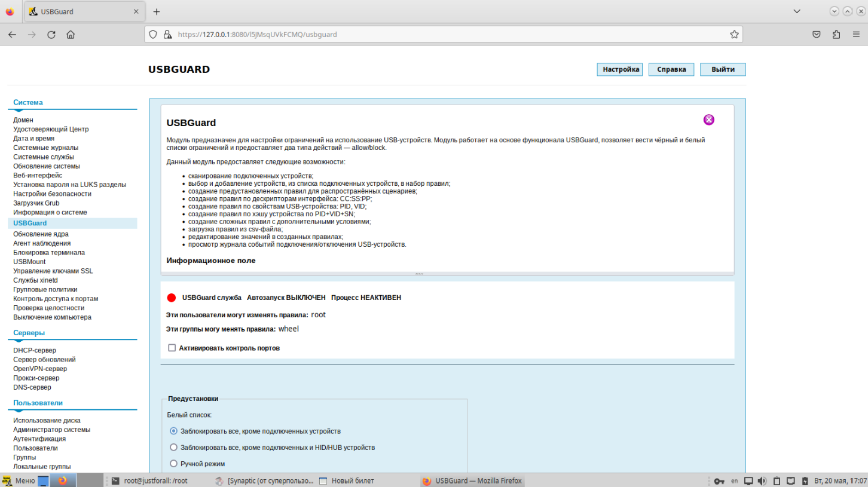Launch Firefox from taskbar quick launcher
The image size is (868, 487).
62,480
